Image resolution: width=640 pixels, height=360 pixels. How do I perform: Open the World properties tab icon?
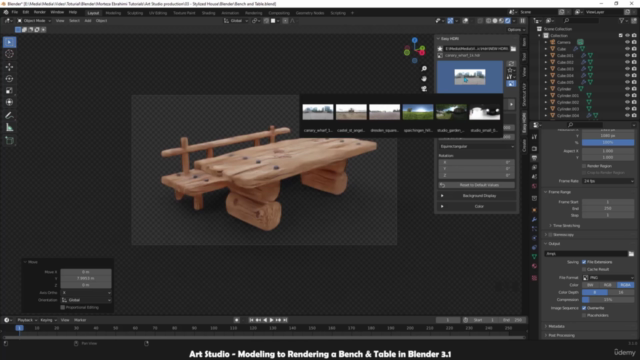point(534,186)
